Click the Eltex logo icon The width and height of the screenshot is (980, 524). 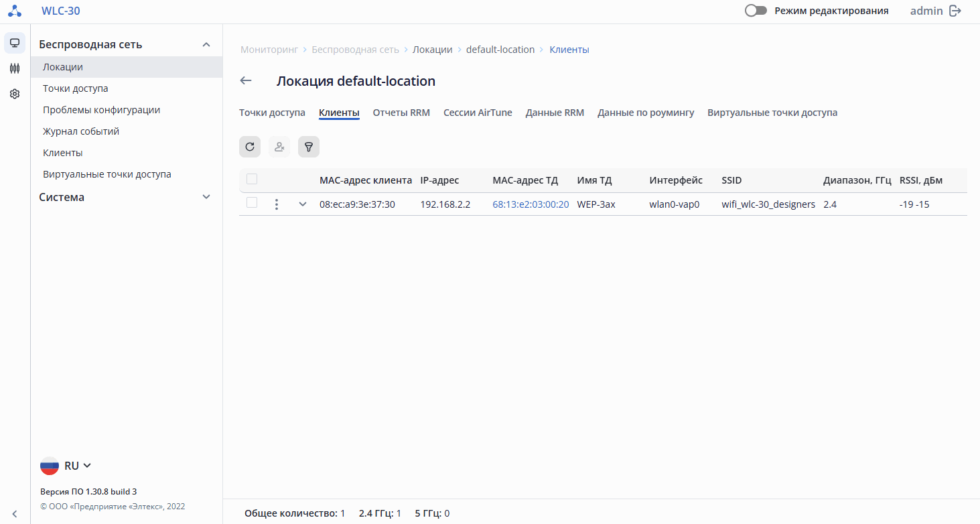pyautogui.click(x=15, y=11)
